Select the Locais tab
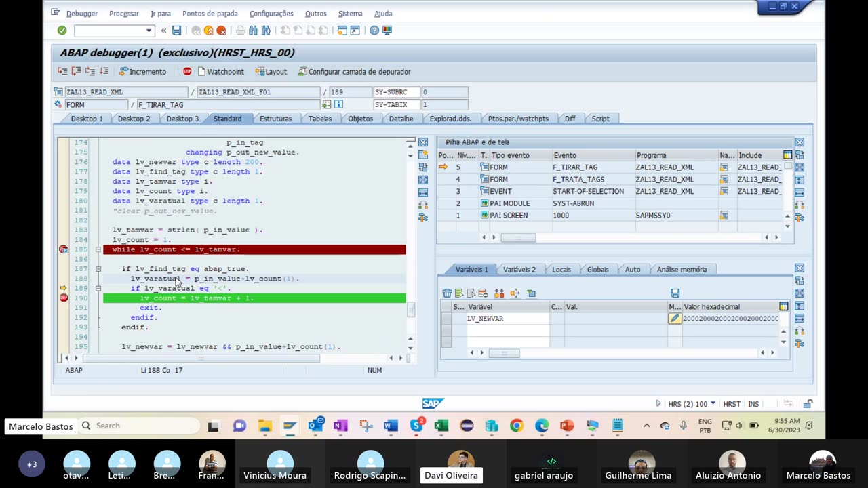Viewport: 868px width, 488px height. click(561, 270)
